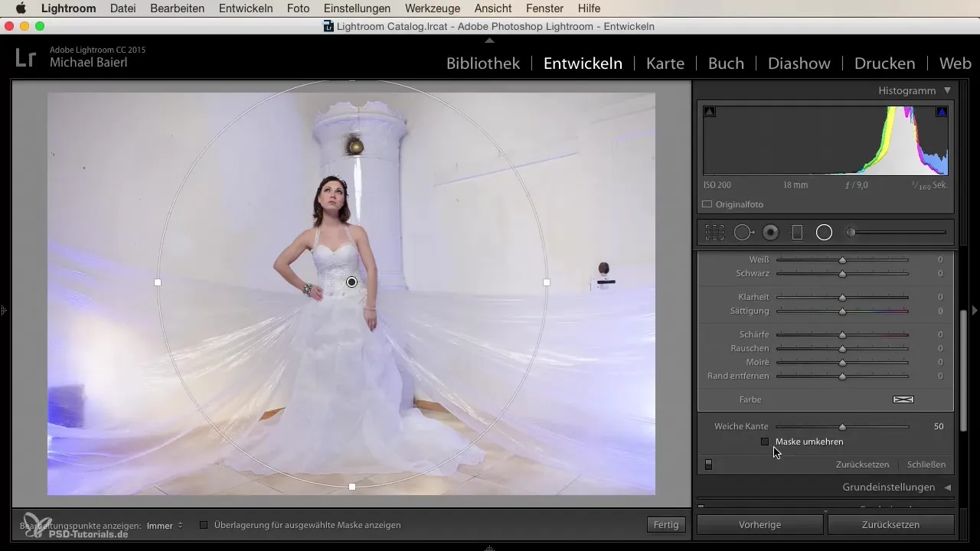Open the Buch module
This screenshot has width=980, height=551.
726,64
